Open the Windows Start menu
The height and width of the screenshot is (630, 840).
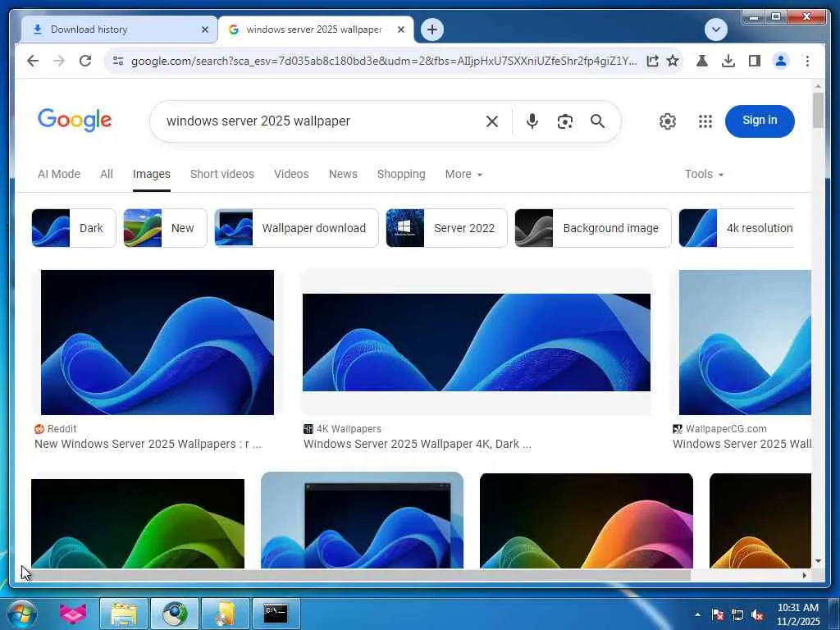point(21,614)
